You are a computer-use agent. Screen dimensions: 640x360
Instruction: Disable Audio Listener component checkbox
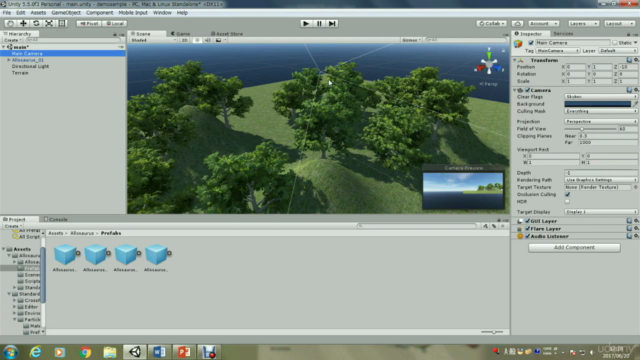[x=527, y=237]
